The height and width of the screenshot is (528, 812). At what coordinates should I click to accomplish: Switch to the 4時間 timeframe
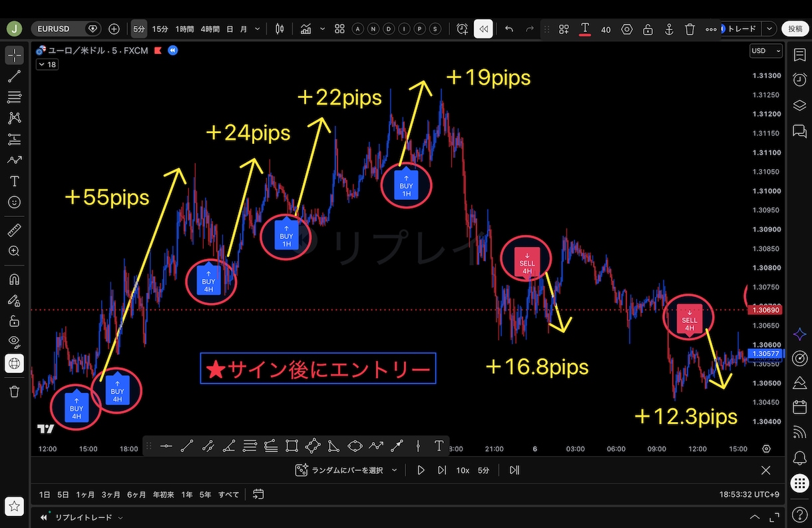tap(210, 29)
